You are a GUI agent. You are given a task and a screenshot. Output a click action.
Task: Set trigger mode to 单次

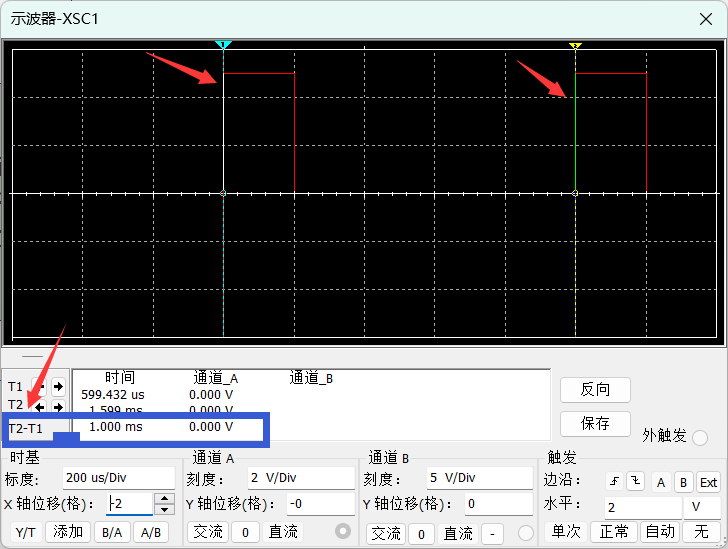(566, 531)
